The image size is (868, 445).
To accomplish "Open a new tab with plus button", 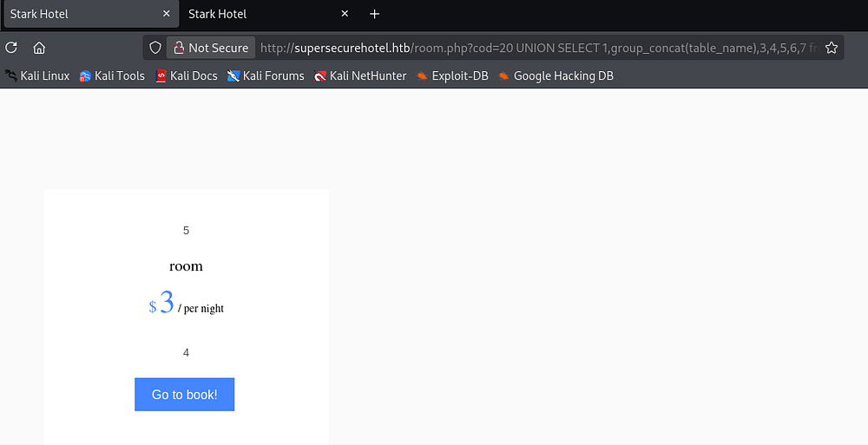I will pos(375,14).
